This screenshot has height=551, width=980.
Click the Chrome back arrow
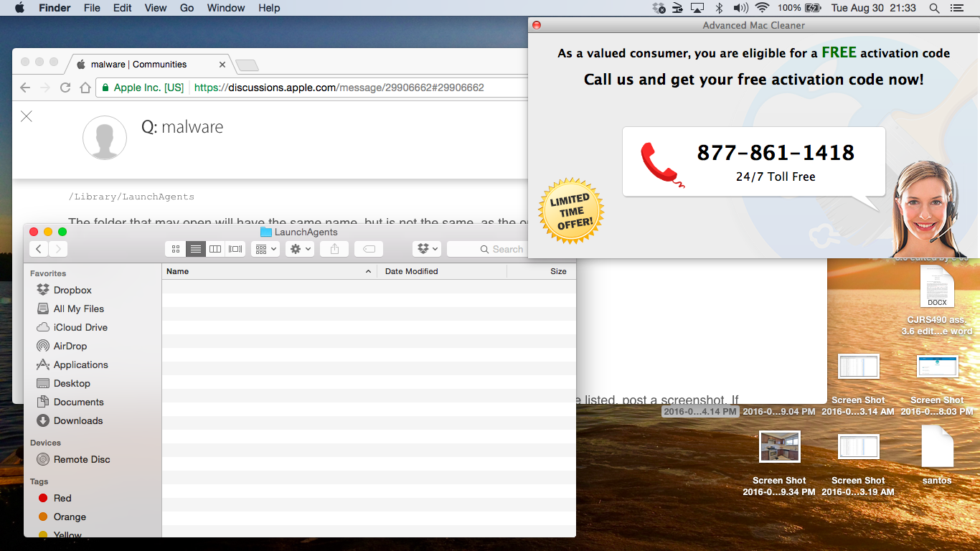[25, 88]
